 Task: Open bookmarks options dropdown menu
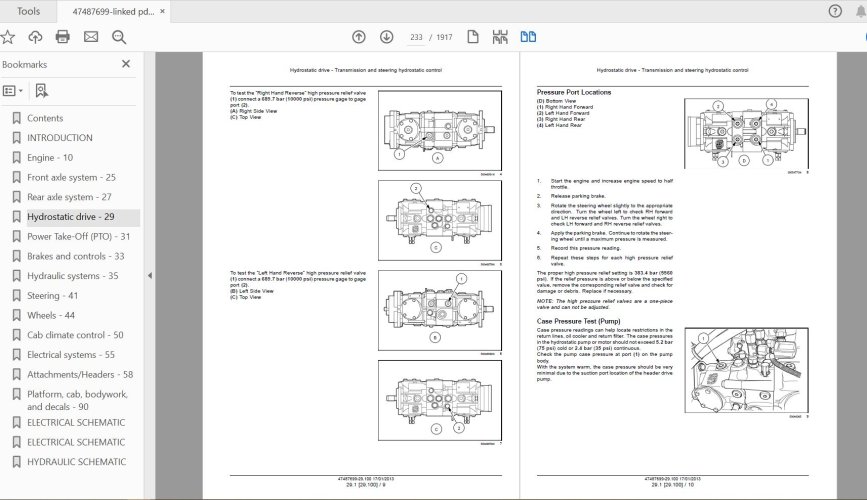(x=13, y=91)
